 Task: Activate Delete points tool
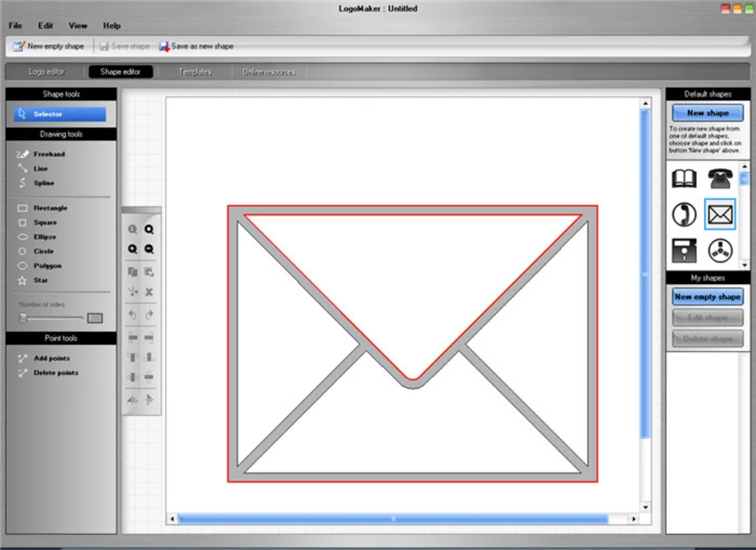click(48, 373)
